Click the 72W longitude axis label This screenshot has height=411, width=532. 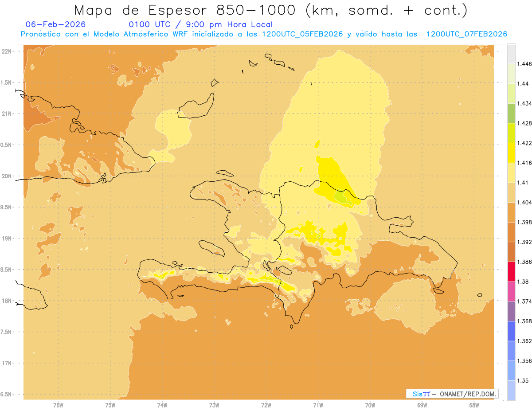pos(266,406)
